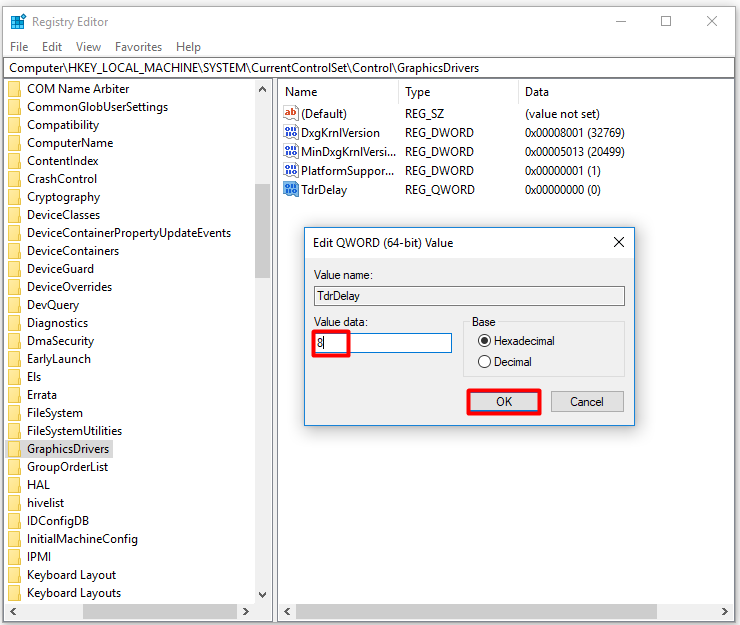Click the Compatibility folder icon

[15, 125]
